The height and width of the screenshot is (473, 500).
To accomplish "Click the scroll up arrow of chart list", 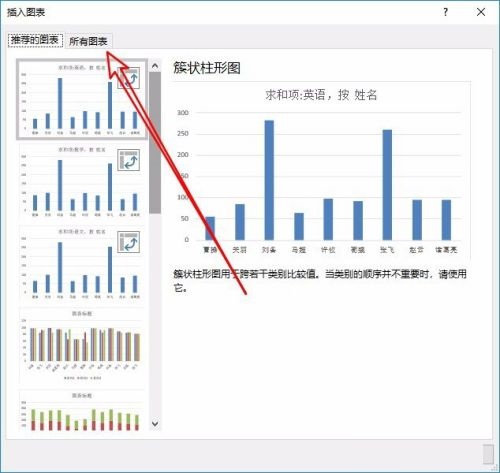I will 155,66.
